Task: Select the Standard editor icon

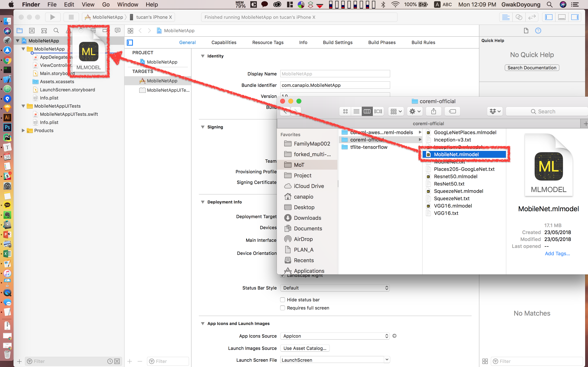Action: point(506,17)
